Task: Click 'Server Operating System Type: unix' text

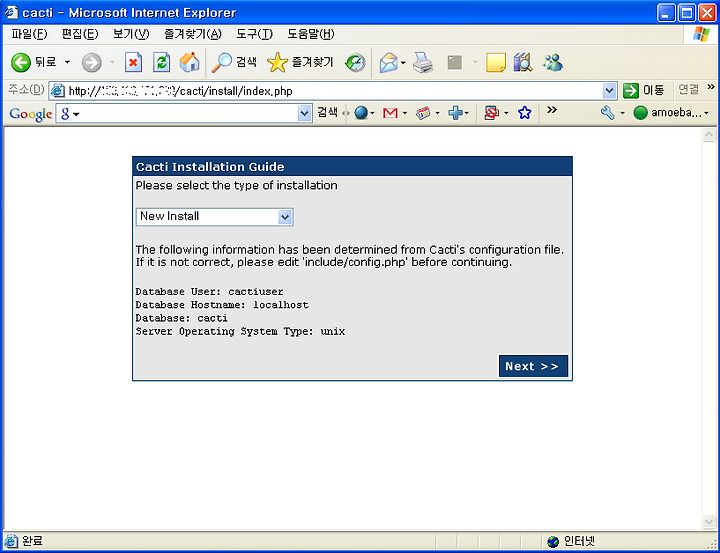Action: [x=240, y=332]
